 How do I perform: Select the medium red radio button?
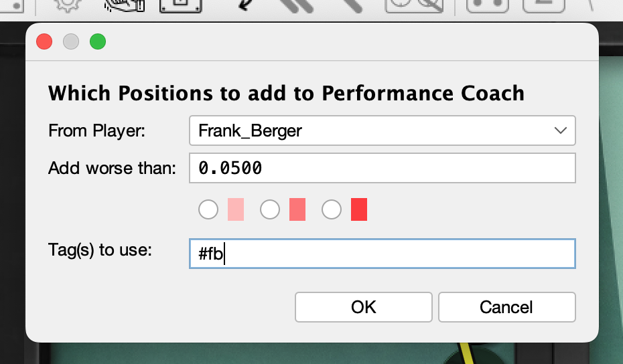coord(270,210)
